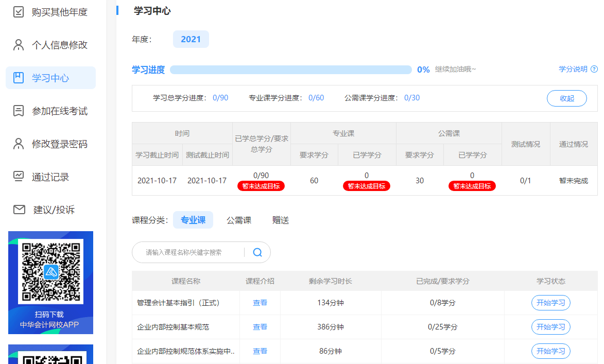The image size is (604, 364).
Task: Switch to the 公需课 course tab
Action: click(x=239, y=220)
